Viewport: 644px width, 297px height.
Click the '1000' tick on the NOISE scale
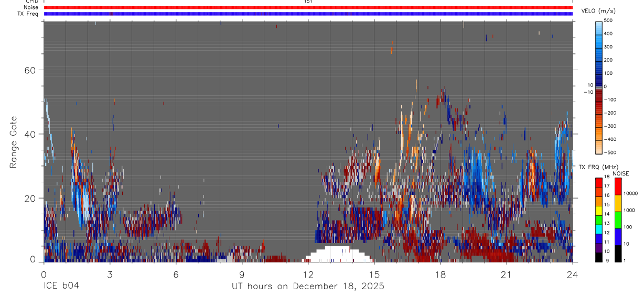(629, 211)
